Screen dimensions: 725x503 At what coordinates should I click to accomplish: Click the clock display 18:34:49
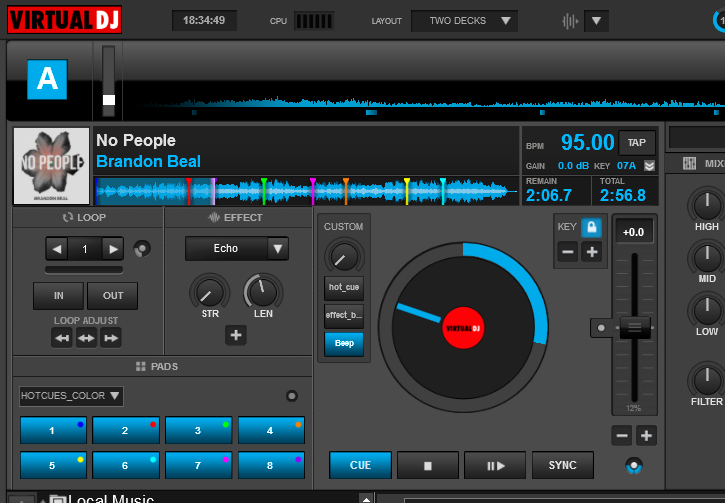(204, 21)
